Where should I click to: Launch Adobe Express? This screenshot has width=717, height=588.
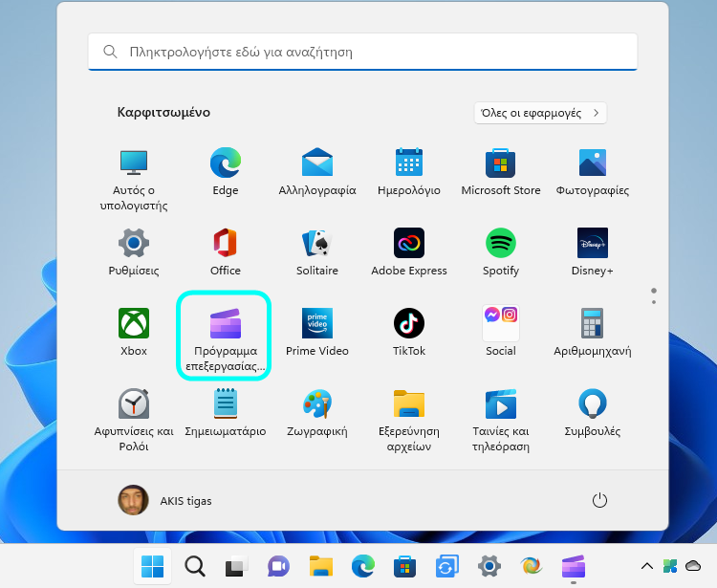[409, 252]
